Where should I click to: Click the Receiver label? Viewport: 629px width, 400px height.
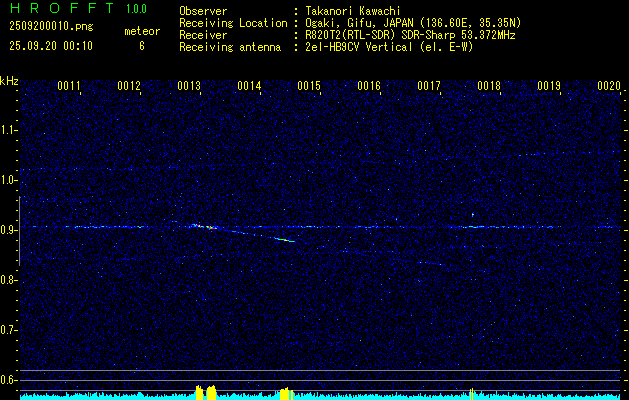coord(203,35)
